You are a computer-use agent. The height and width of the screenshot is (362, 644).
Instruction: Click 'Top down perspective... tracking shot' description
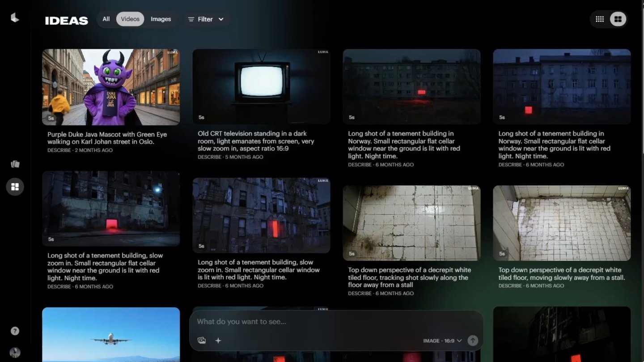pyautogui.click(x=410, y=277)
